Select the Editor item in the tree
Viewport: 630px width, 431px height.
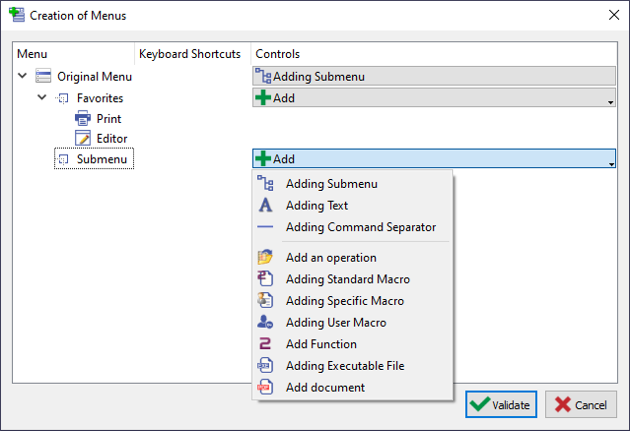point(111,139)
